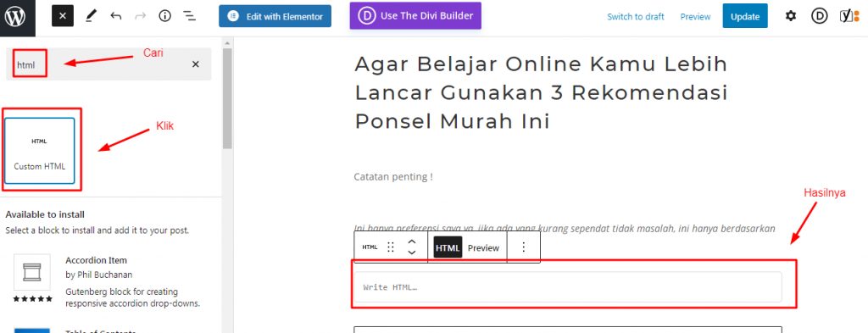Click the Redo arrow icon
The width and height of the screenshot is (868, 333).
[x=141, y=16]
